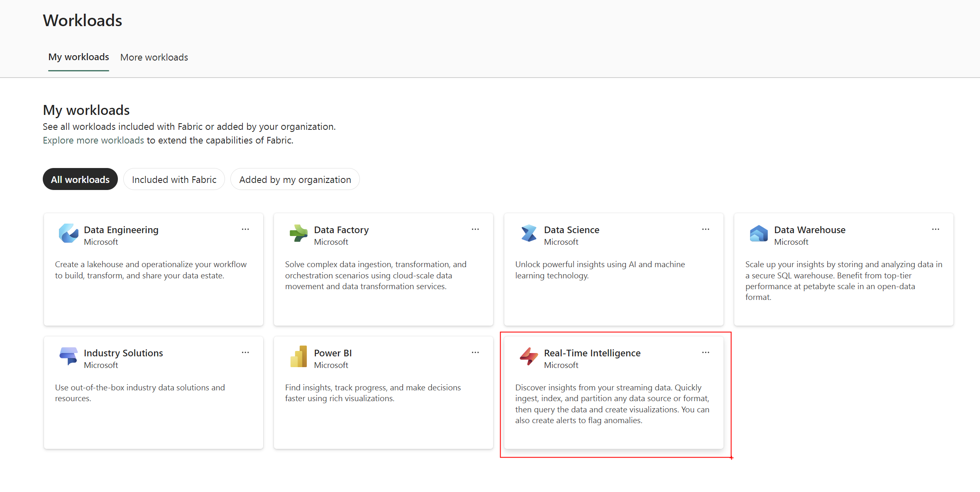The image size is (980, 492).
Task: Filter by Added by my organization
Action: click(x=295, y=180)
